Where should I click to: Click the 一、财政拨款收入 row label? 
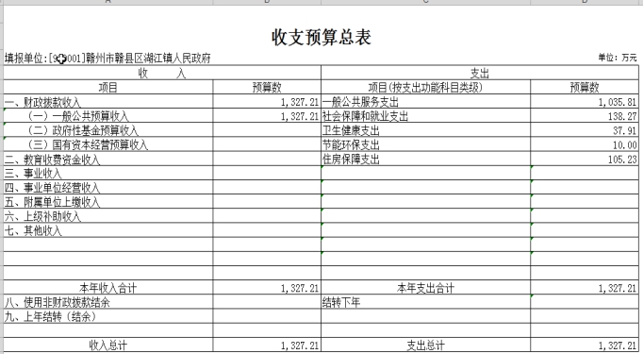click(x=108, y=102)
